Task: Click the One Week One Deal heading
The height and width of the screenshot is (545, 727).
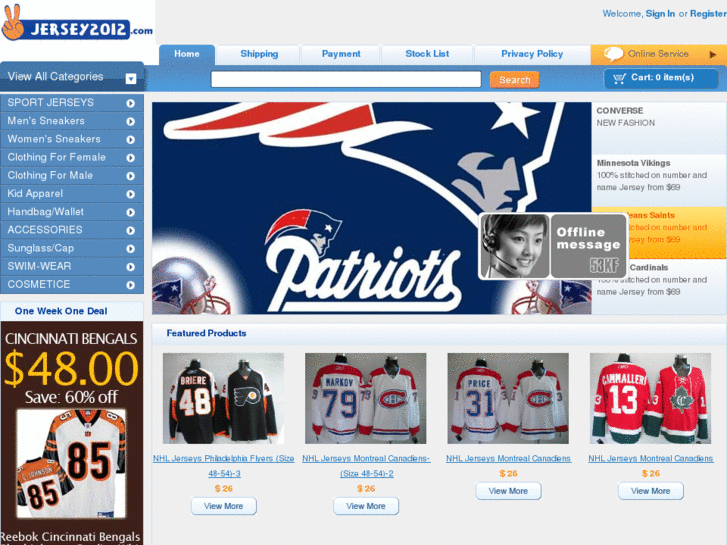Action: pyautogui.click(x=61, y=311)
